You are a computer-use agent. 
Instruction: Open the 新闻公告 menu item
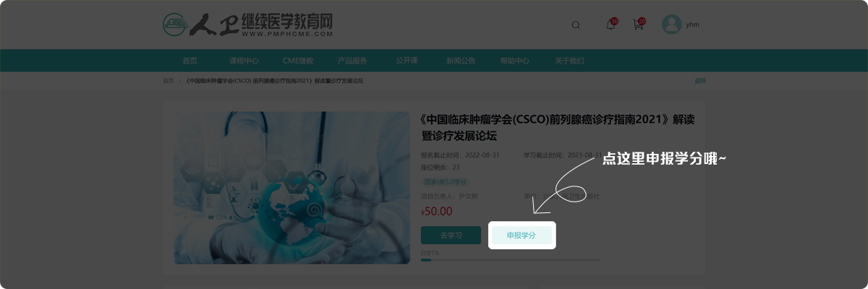[x=461, y=61]
